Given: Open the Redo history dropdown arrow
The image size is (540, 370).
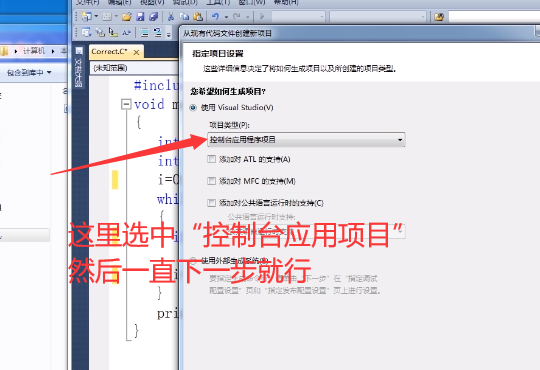Looking at the screenshot, I should click(x=247, y=17).
